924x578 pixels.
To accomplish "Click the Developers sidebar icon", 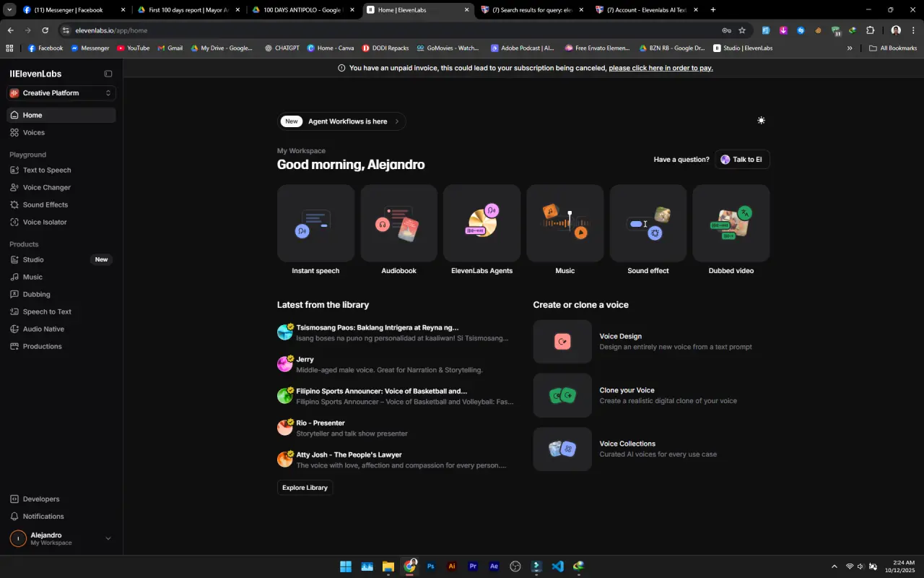I will click(x=15, y=499).
